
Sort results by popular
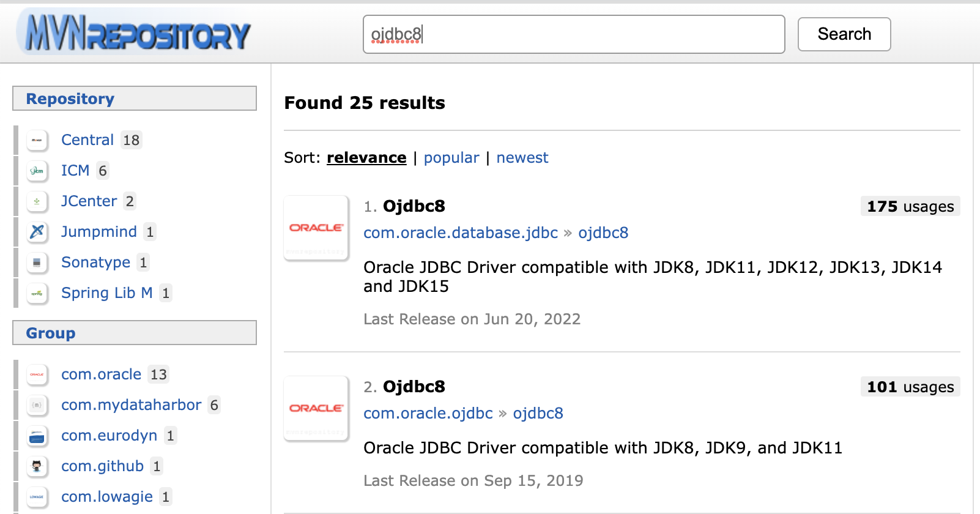click(x=451, y=158)
